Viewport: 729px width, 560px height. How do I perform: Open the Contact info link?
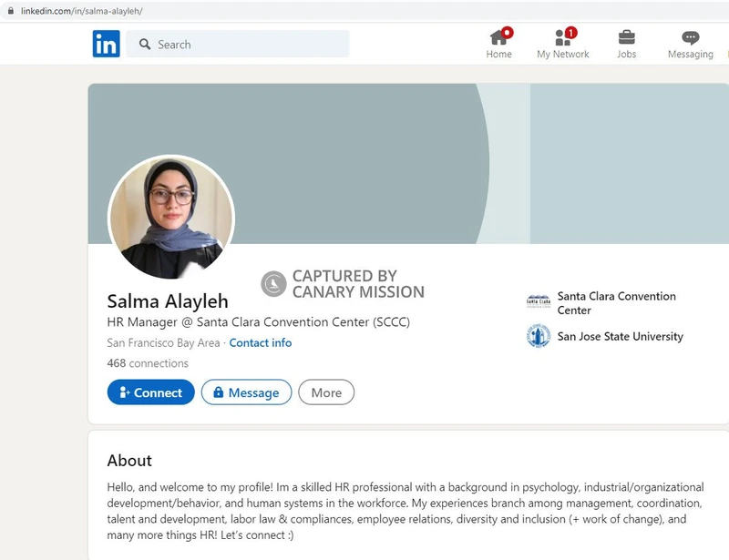(261, 343)
